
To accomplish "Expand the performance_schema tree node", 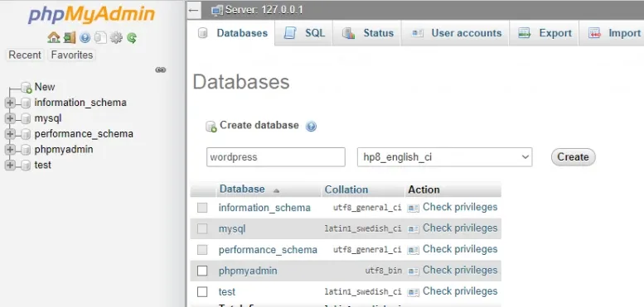I will click(x=10, y=134).
